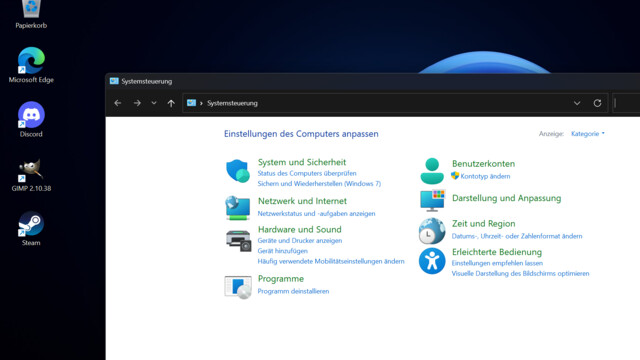The width and height of the screenshot is (640, 360).
Task: Click the Hardware und Sound printer icon
Action: pyautogui.click(x=238, y=240)
